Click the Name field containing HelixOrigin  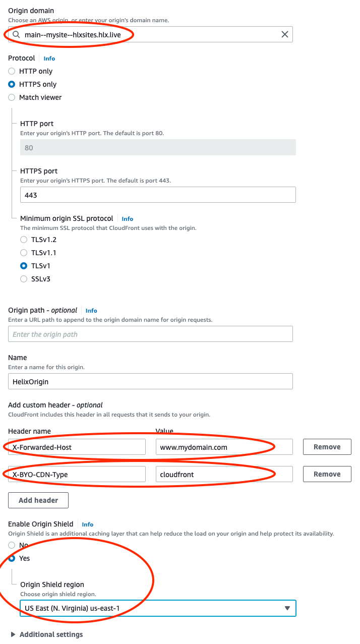[x=150, y=382]
